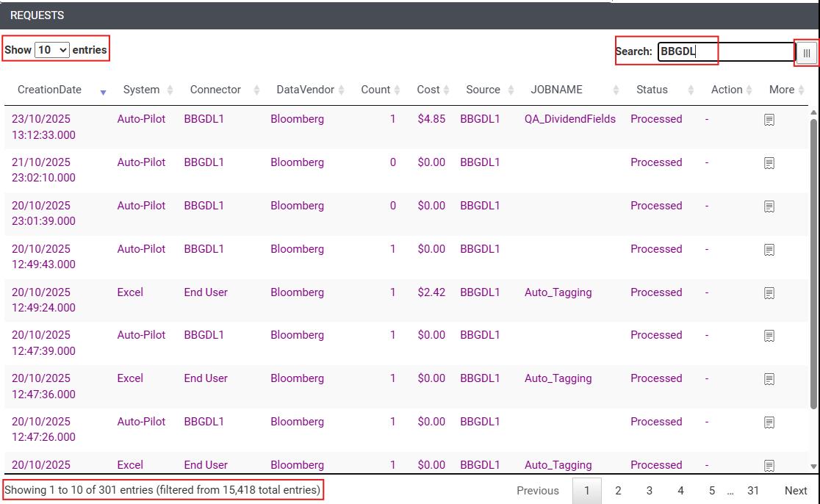The height and width of the screenshot is (504, 820).
Task: Open details icon for QA_DividendFields row
Action: click(x=769, y=120)
